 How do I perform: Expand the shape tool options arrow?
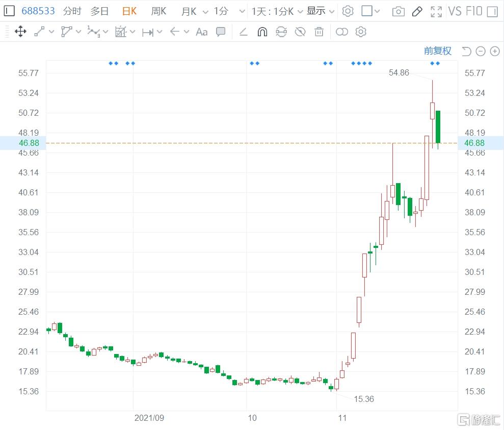[x=78, y=32]
